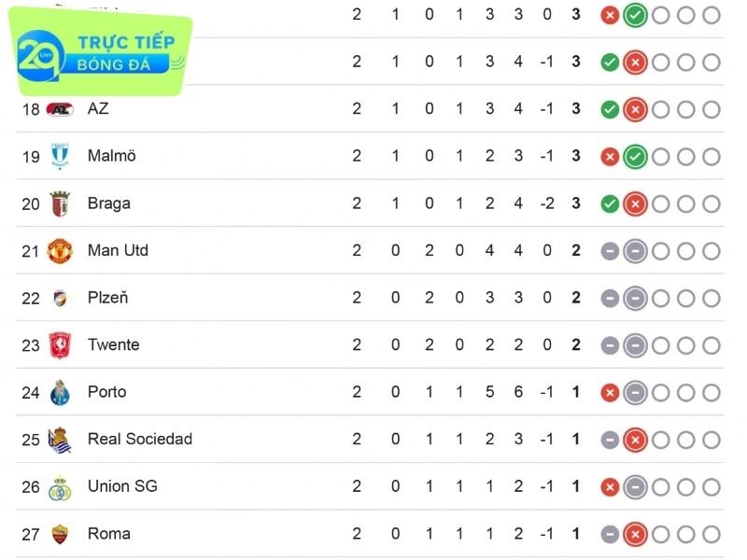
Task: Click Union SG's red loss form indicator
Action: point(610,486)
